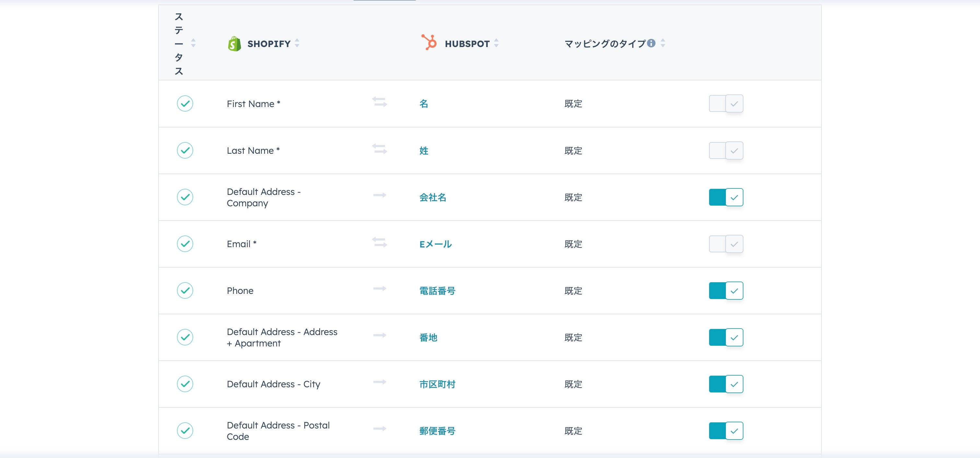Open the 姓 HubSpot property link

tap(424, 151)
